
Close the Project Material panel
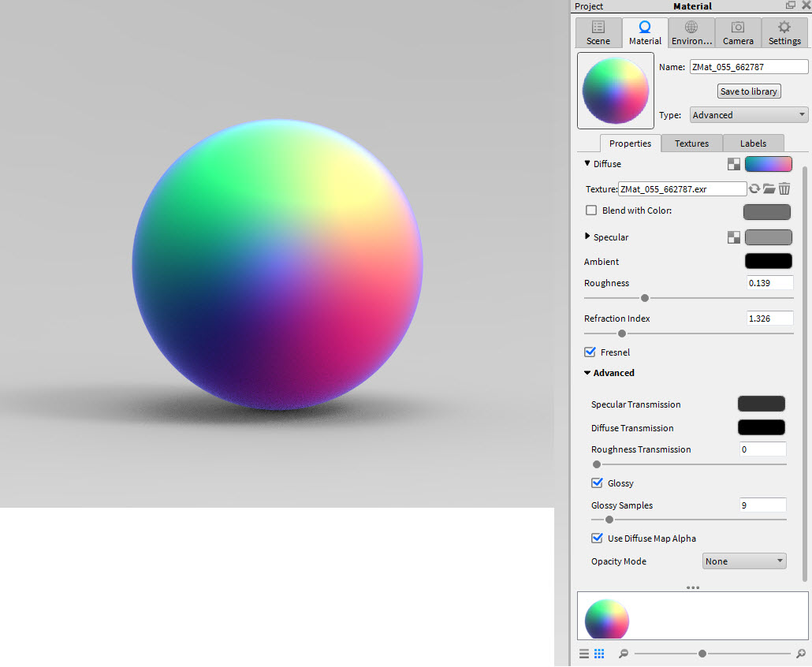pyautogui.click(x=806, y=6)
